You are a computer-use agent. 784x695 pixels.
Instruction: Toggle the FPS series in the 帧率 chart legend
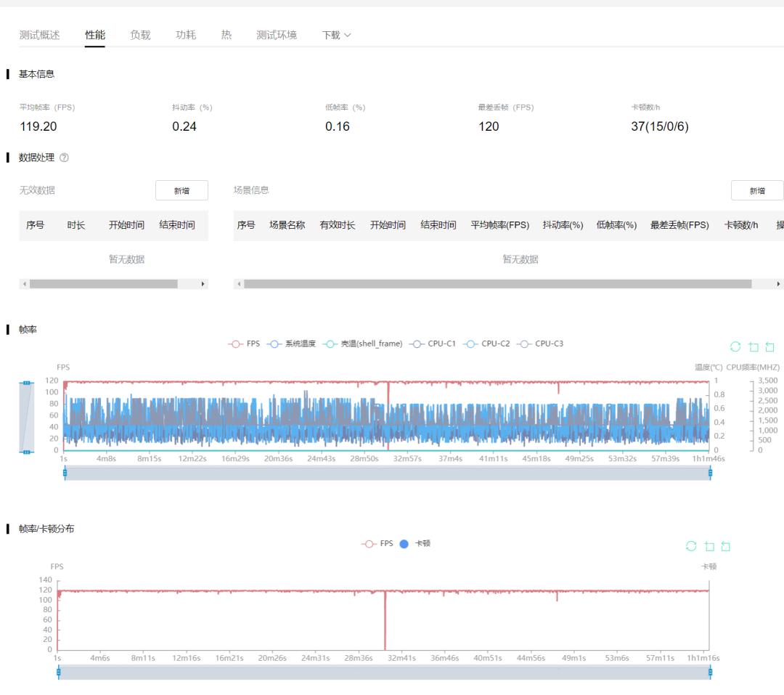point(244,344)
